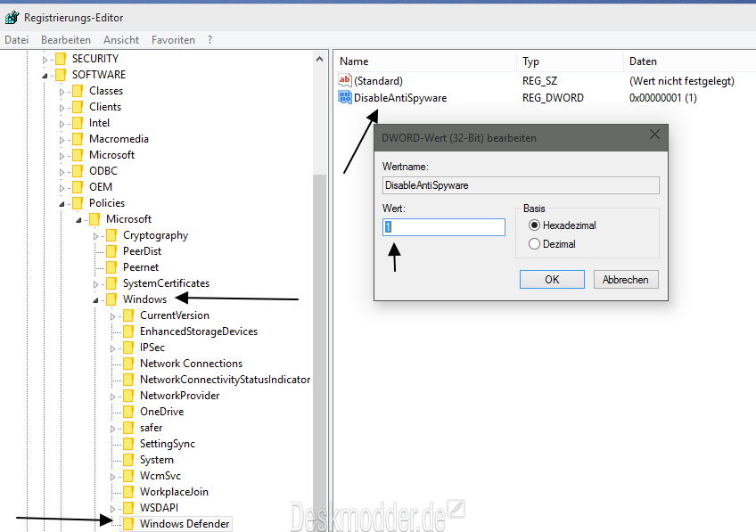
Task: Click the Windows Defender folder icon
Action: [128, 524]
